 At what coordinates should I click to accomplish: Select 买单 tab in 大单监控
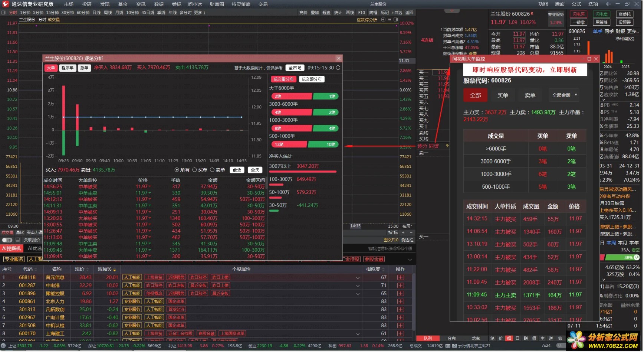click(503, 95)
